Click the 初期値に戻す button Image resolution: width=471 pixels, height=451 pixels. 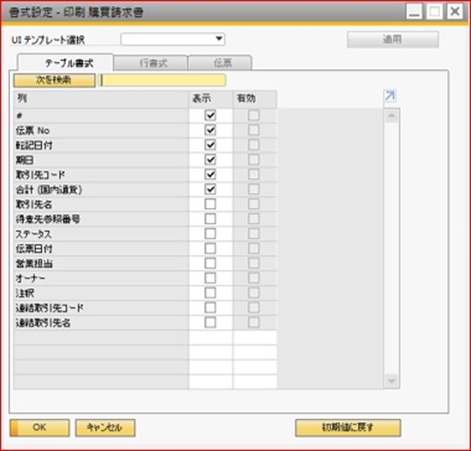348,428
